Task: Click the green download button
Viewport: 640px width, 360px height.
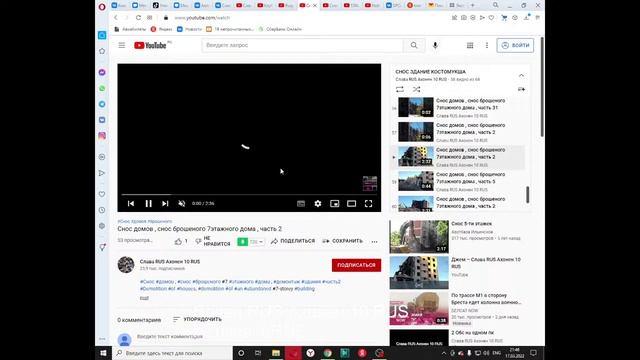Action: pos(242,242)
